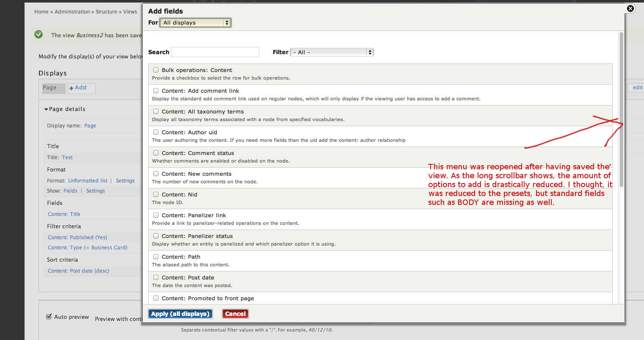Check Content: Panelizer link checkbox
644x340 pixels.
point(156,215)
